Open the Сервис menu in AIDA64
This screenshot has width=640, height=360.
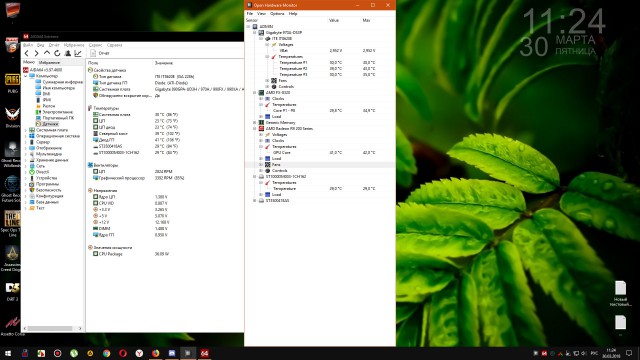tap(95, 45)
